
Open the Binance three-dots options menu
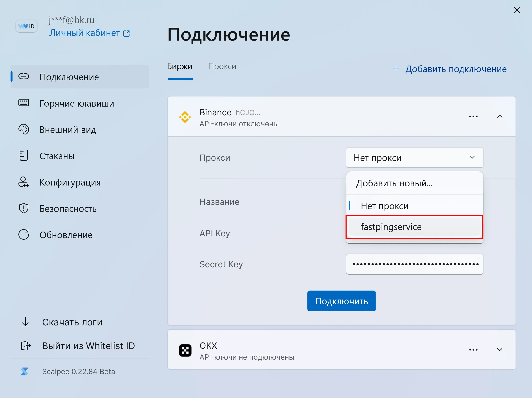(x=473, y=117)
